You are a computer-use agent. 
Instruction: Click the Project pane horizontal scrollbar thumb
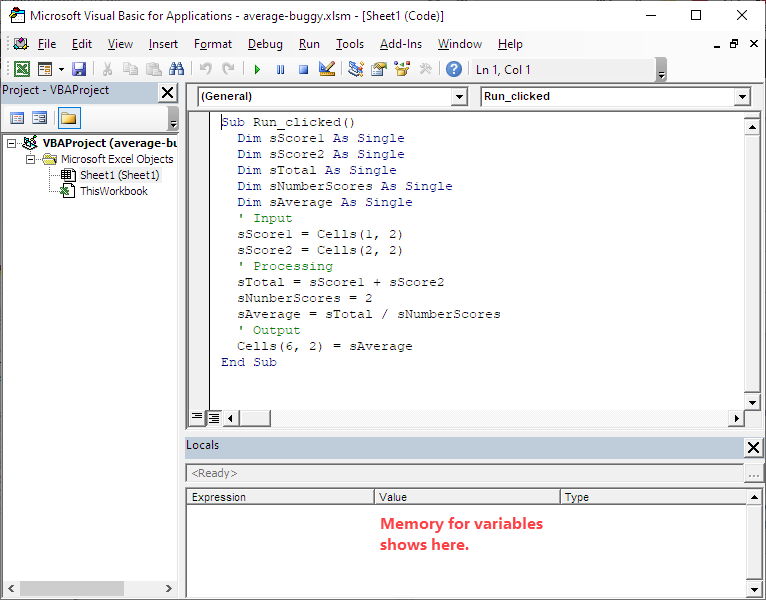(72, 588)
